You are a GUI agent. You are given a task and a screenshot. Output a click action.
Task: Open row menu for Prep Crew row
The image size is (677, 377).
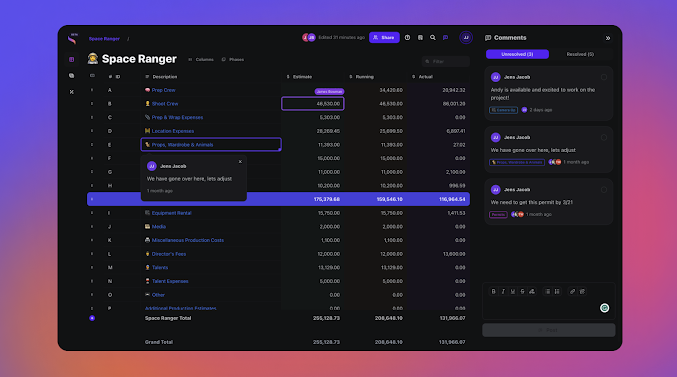(92, 90)
